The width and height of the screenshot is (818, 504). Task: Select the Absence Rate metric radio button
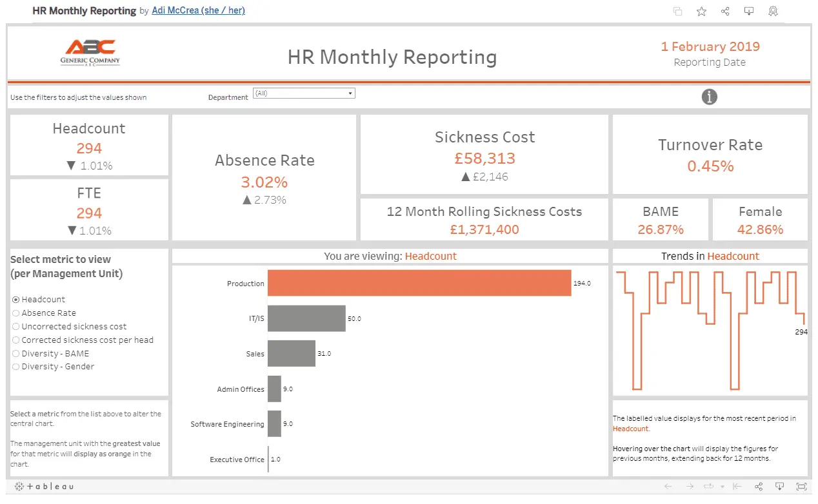point(16,313)
